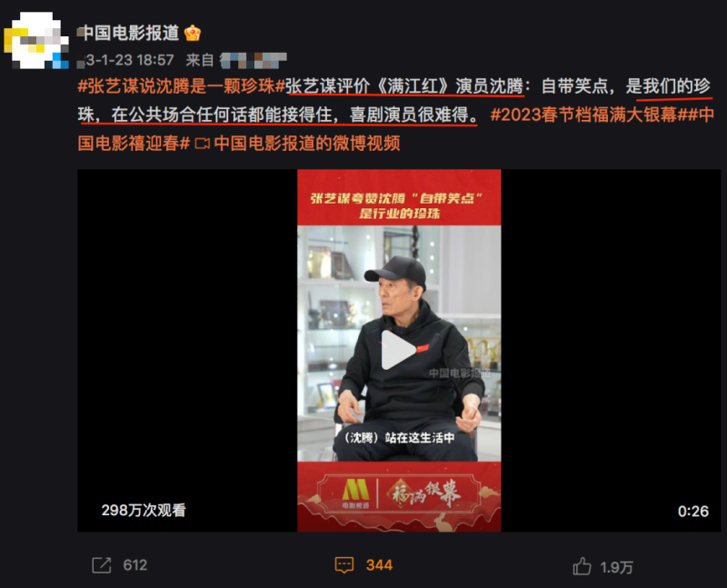Open the comments bubble icon
The width and height of the screenshot is (727, 588).
click(344, 565)
